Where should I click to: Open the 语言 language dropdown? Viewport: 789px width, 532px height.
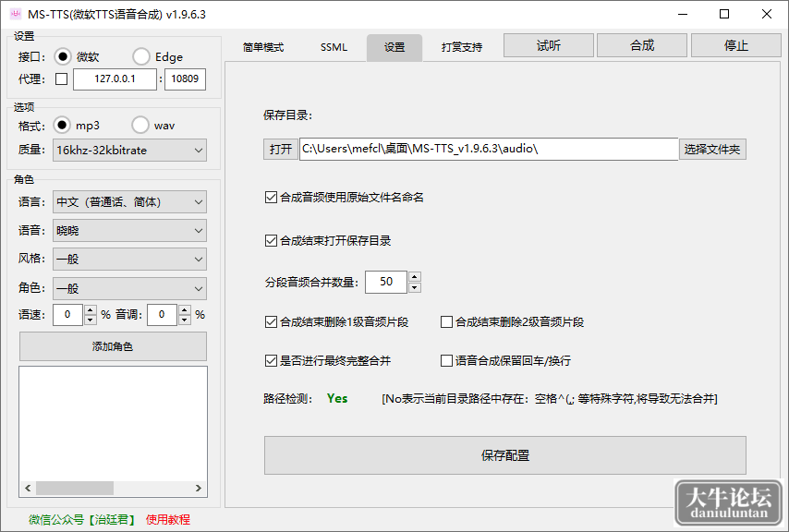click(130, 202)
